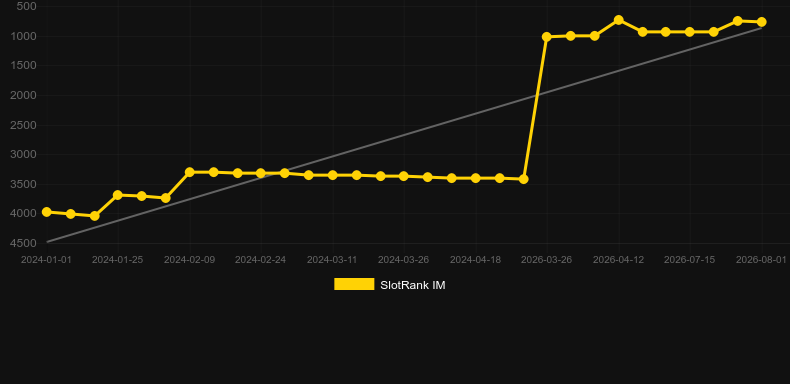Select the data point above the 2024-02-09 date
The image size is (790, 384).
[x=190, y=172]
